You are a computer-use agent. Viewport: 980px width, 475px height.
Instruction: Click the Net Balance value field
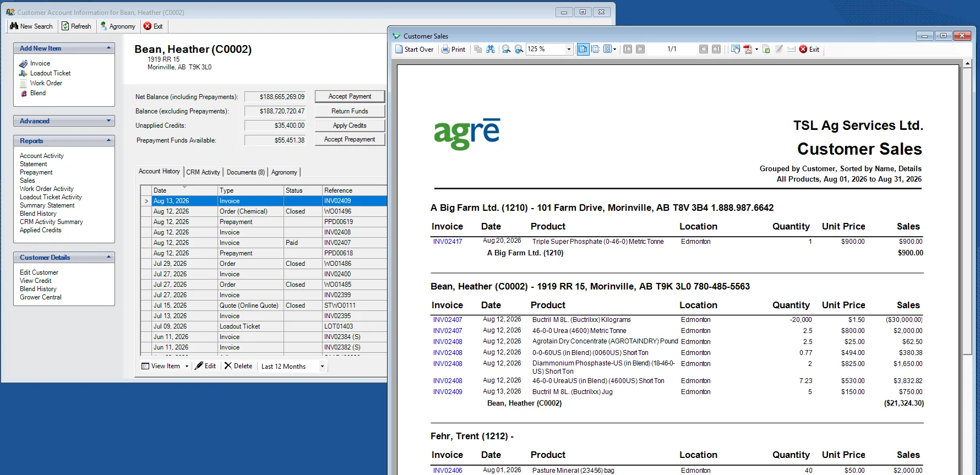(x=275, y=97)
